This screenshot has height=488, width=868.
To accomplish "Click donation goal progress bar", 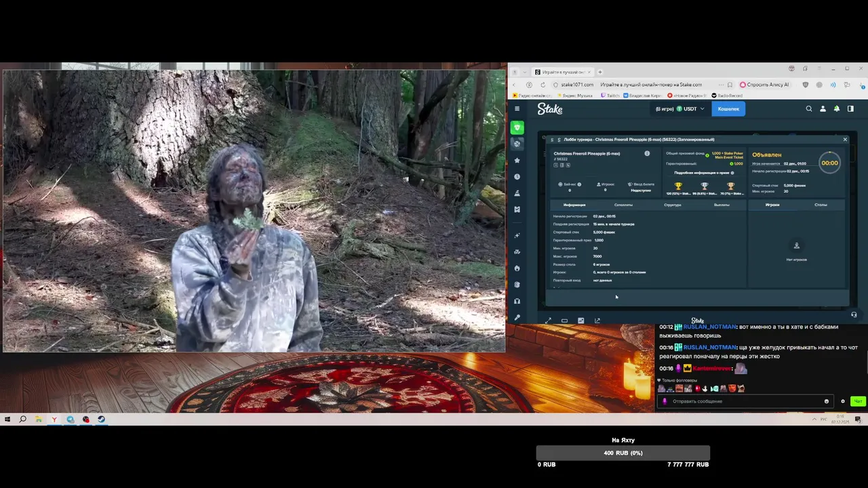I will [x=623, y=453].
